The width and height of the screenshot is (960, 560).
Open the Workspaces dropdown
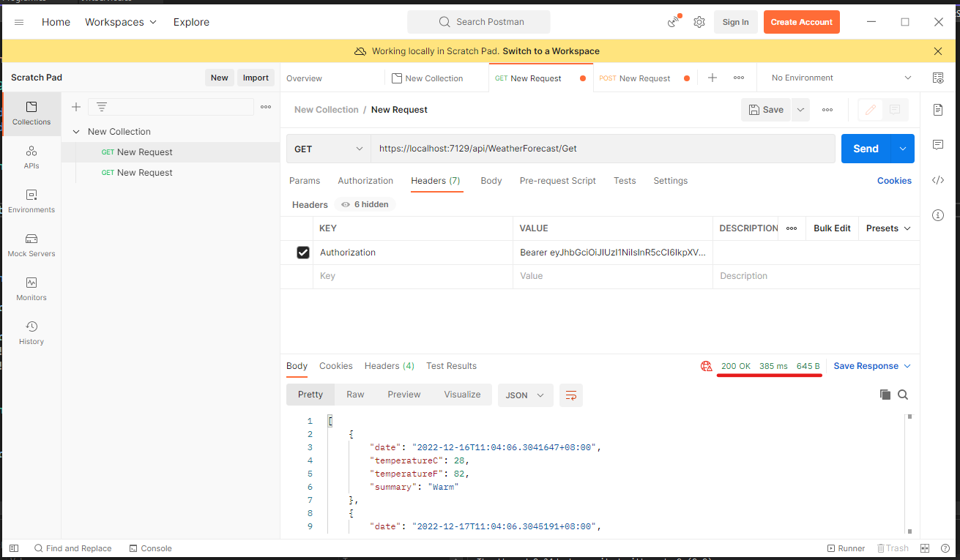click(x=121, y=22)
